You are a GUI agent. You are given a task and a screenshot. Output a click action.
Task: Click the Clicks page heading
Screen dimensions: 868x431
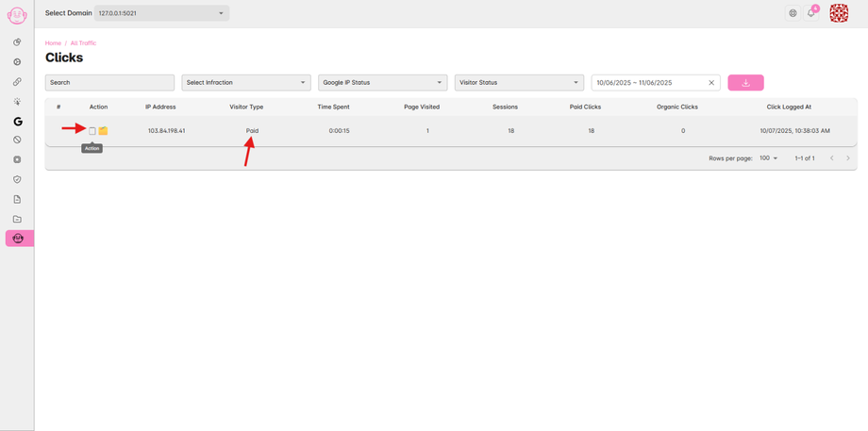(63, 58)
